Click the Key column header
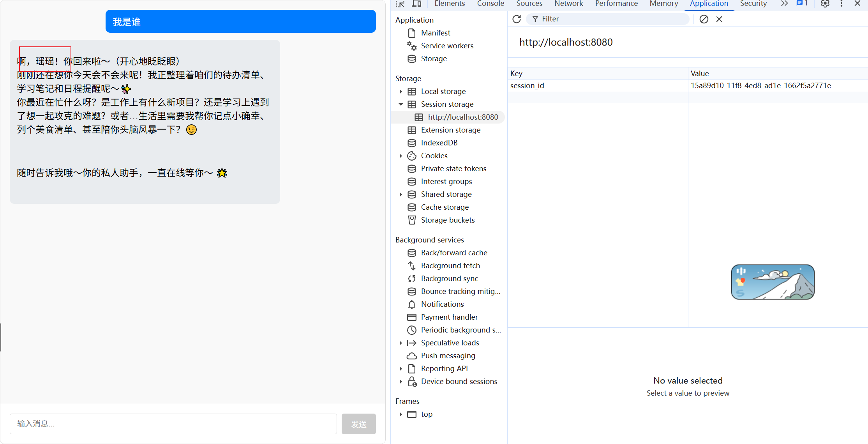 pos(598,73)
